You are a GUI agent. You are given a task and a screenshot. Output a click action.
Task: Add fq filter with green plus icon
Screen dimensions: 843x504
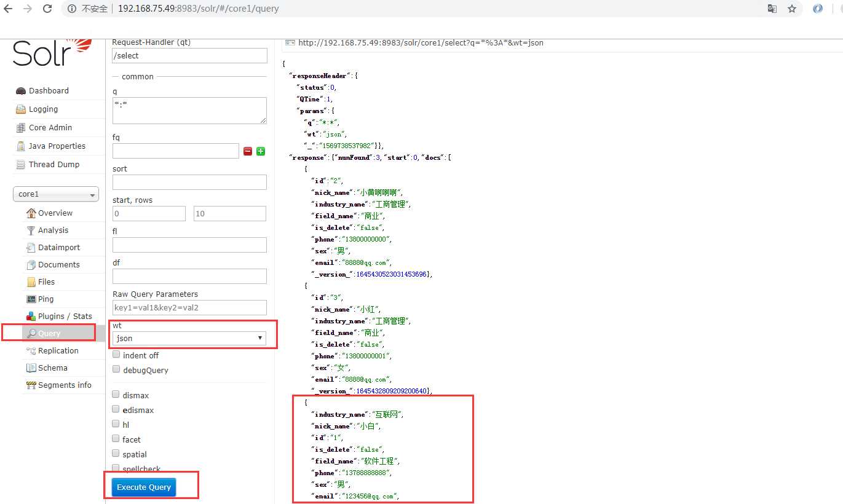(261, 151)
